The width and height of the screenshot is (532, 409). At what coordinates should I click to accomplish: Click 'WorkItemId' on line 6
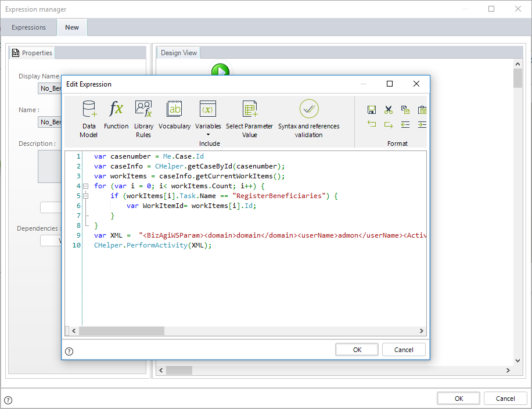pos(163,206)
